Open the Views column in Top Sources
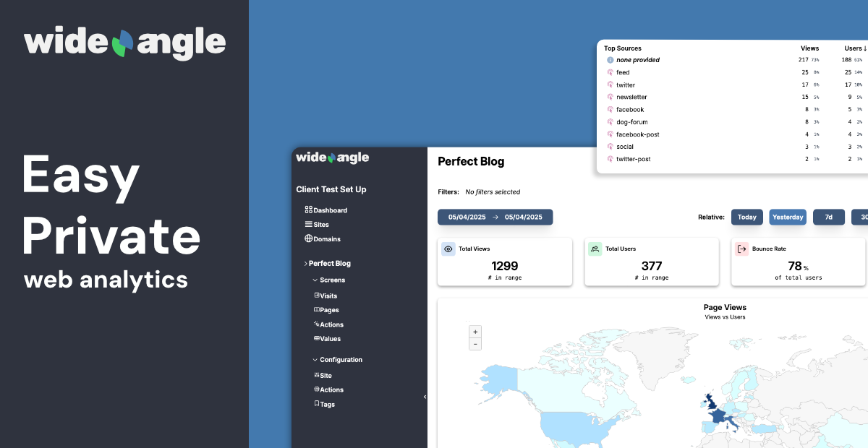This screenshot has width=868, height=448. [810, 48]
